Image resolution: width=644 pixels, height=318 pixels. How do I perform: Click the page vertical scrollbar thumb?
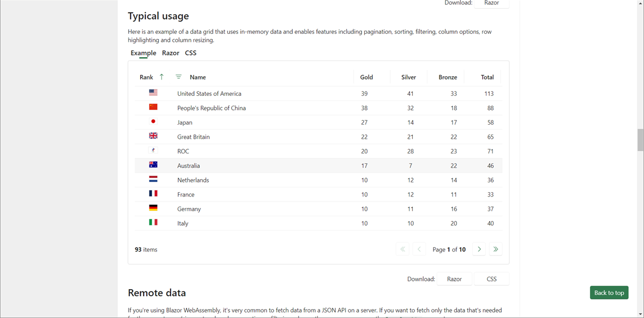pos(640,140)
